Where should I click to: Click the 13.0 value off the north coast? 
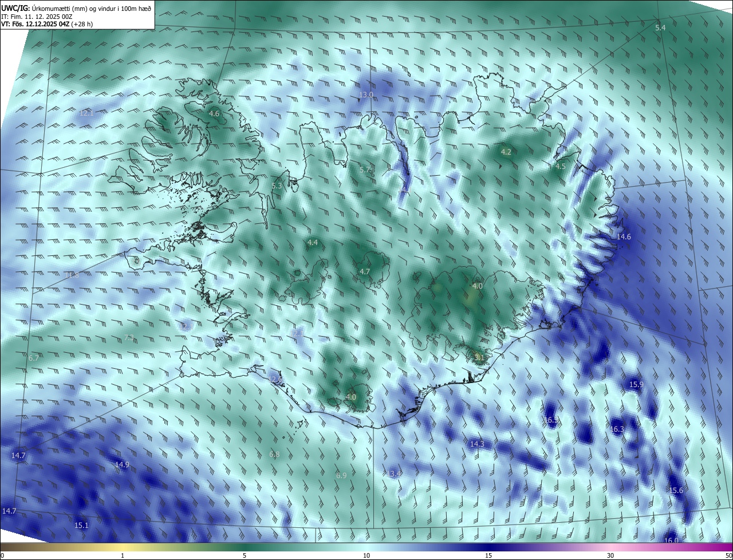366,94
